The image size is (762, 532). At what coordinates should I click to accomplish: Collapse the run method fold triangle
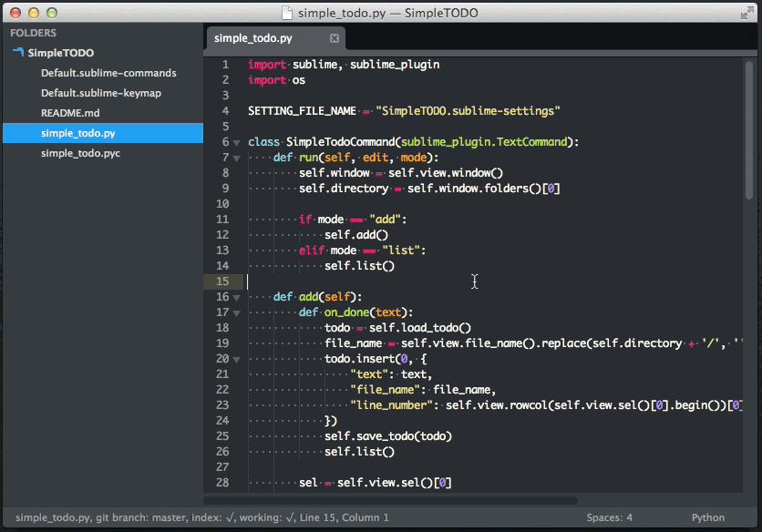[x=236, y=158]
